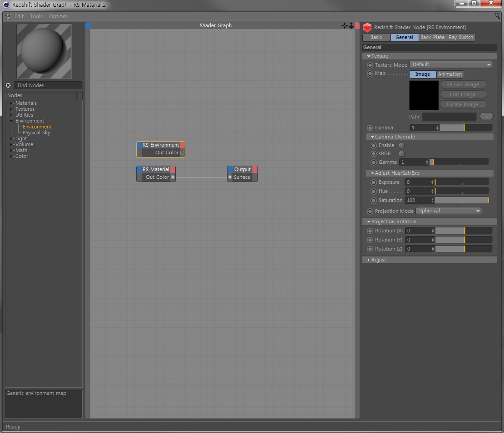Select Physical Sky in the Nodes tree
This screenshot has height=433, width=504.
pyautogui.click(x=36, y=133)
